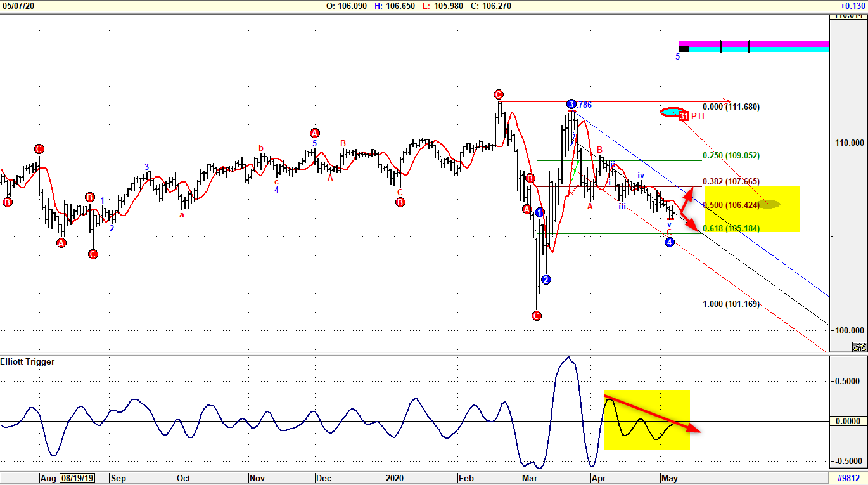This screenshot has height=485, width=868.
Task: Click the 0.250 (109.052) Fibonacci level label
Action: (731, 155)
